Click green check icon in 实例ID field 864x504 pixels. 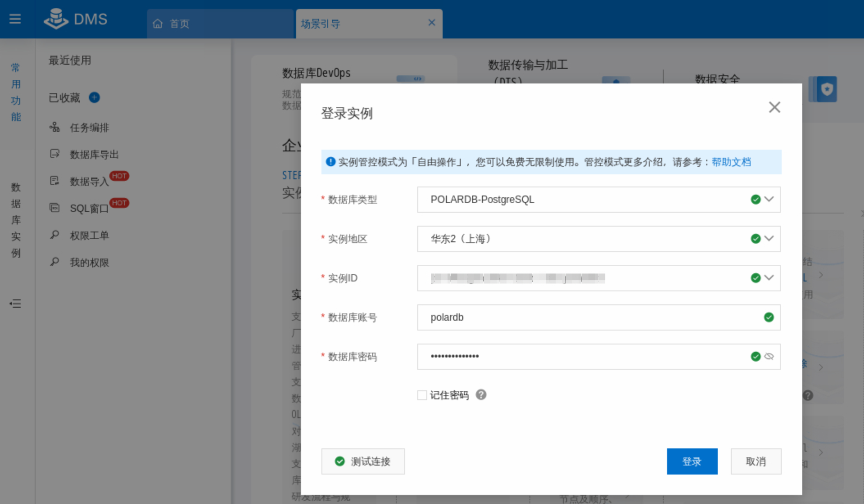tap(756, 278)
